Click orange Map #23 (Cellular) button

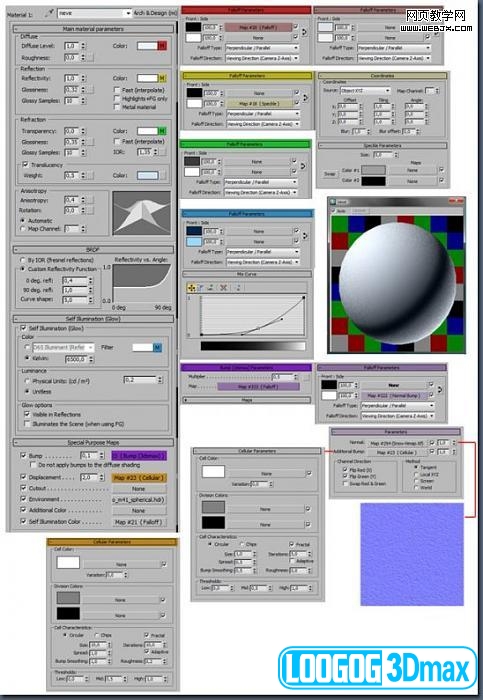[x=139, y=478]
